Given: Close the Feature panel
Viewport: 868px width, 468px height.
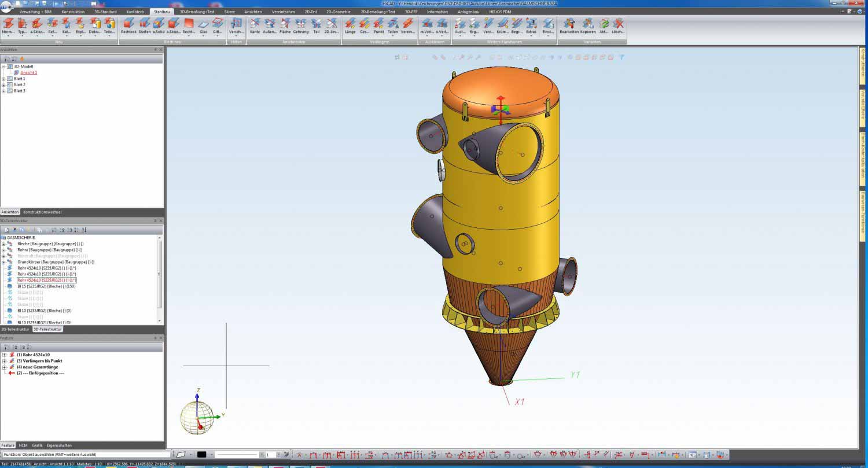Looking at the screenshot, I should (x=161, y=338).
